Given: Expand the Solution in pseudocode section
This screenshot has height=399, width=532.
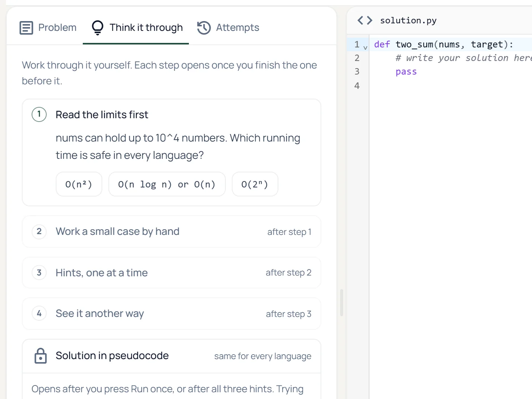Looking at the screenshot, I should (x=172, y=356).
